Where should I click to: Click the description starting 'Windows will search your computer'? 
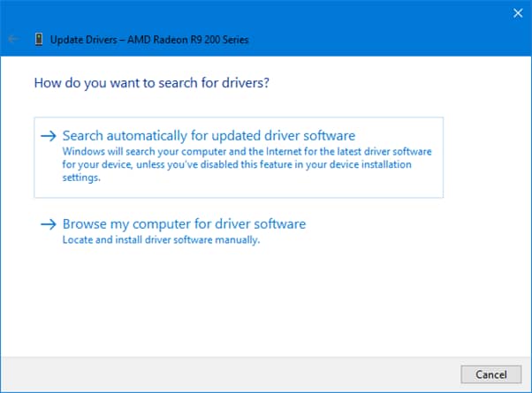[x=247, y=164]
